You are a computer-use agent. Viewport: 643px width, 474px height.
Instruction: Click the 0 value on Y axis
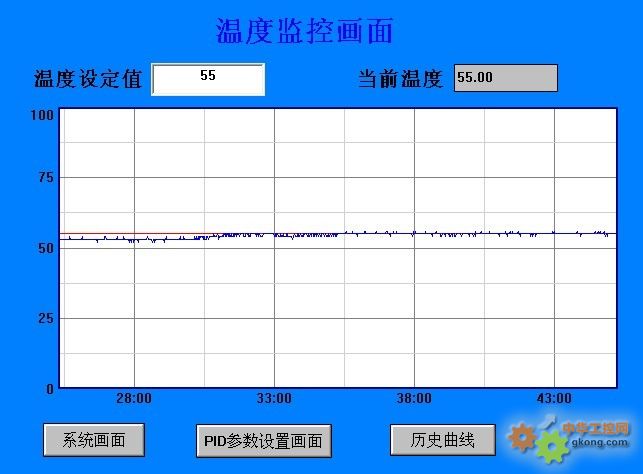tap(50, 389)
